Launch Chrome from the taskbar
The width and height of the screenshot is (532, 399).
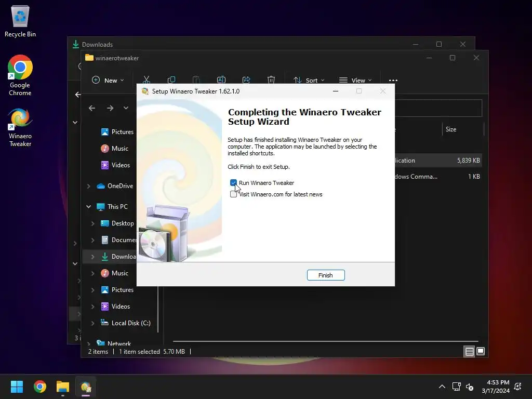point(39,387)
